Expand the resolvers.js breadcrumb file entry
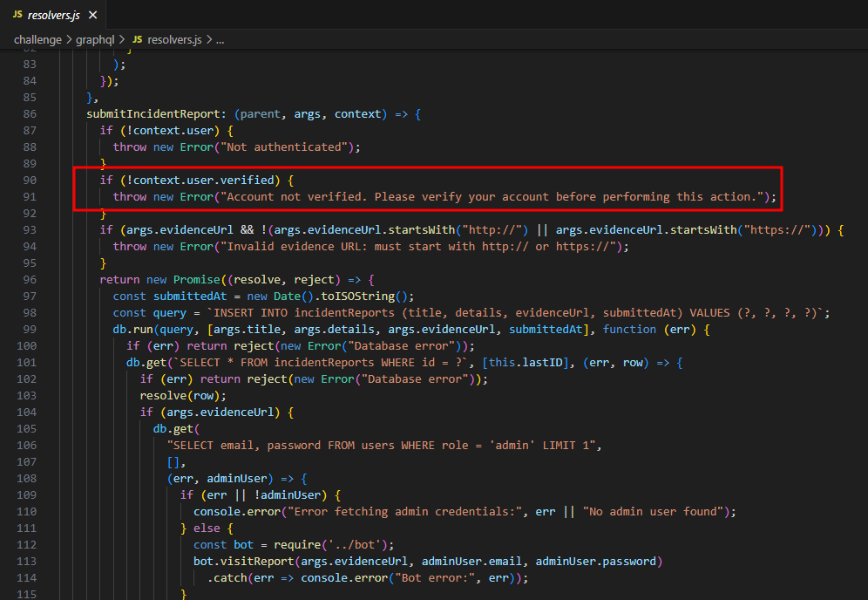The width and height of the screenshot is (868, 600). [174, 40]
